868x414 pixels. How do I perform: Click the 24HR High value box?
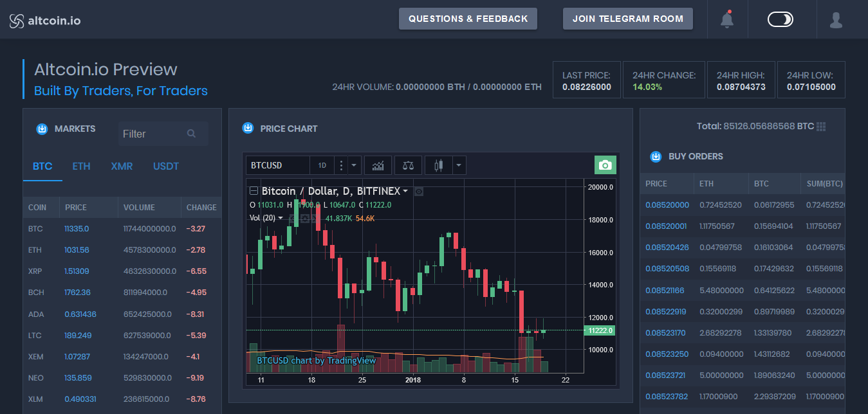(x=741, y=80)
